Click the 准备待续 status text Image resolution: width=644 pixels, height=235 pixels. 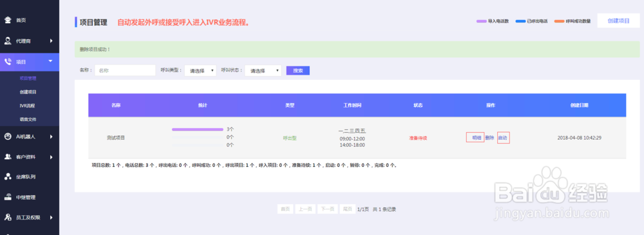coord(418,138)
